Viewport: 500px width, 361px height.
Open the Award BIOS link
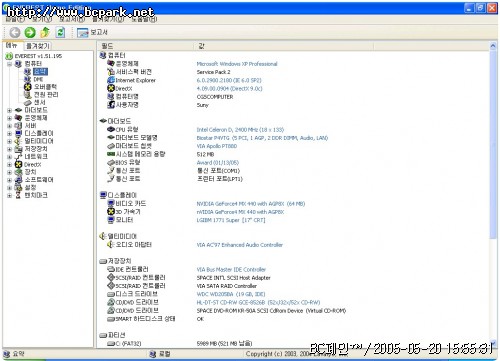218,163
